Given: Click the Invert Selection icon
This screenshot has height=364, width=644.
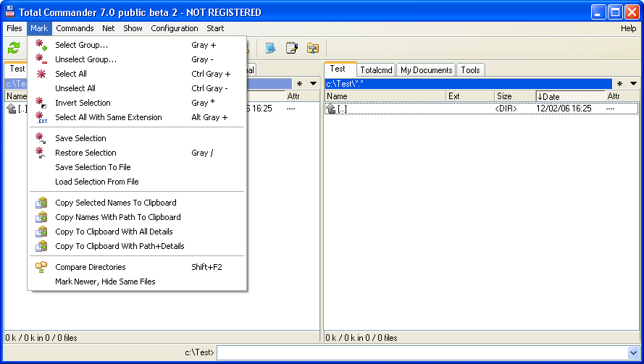Looking at the screenshot, I should point(41,103).
